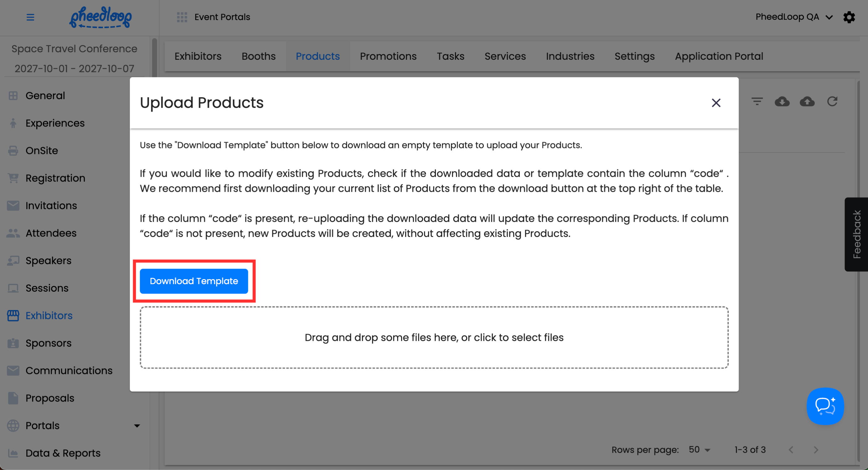Viewport: 868px width, 470px height.
Task: Open the settings gear icon
Action: pyautogui.click(x=849, y=17)
